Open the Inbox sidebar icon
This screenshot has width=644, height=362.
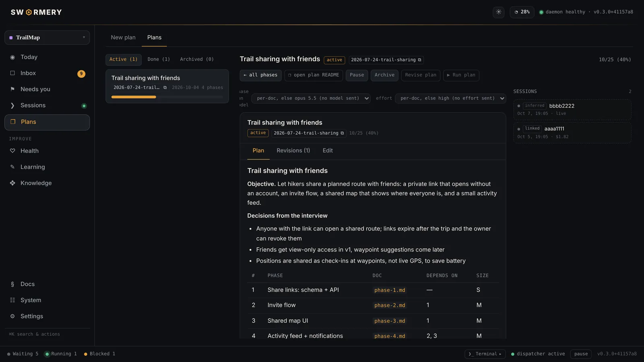pos(12,73)
